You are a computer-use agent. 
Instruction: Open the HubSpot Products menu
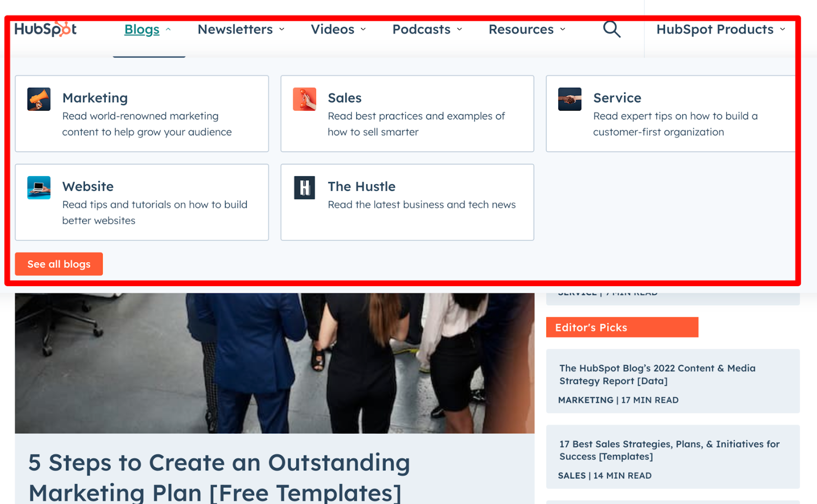[715, 30]
